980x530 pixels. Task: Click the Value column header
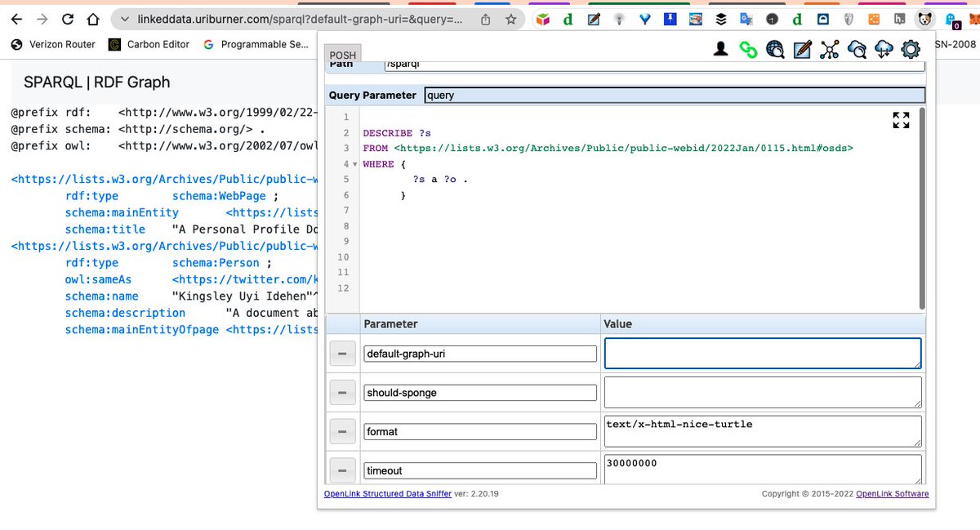[617, 324]
